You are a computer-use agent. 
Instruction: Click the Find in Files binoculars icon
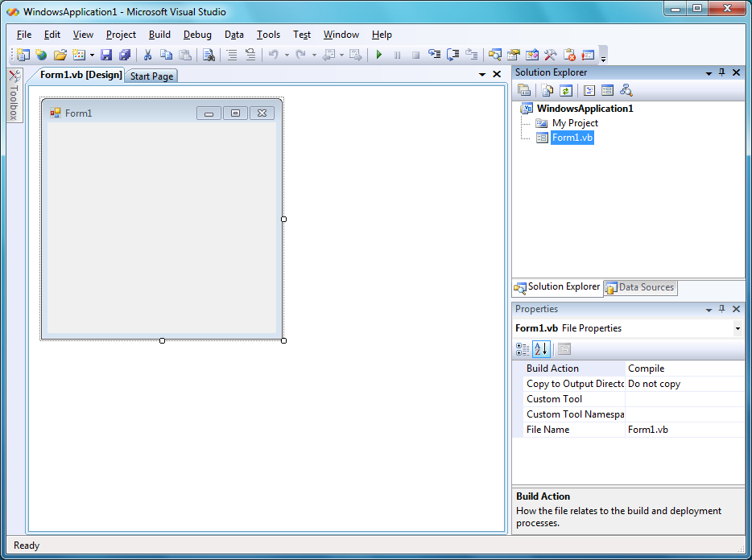point(209,55)
